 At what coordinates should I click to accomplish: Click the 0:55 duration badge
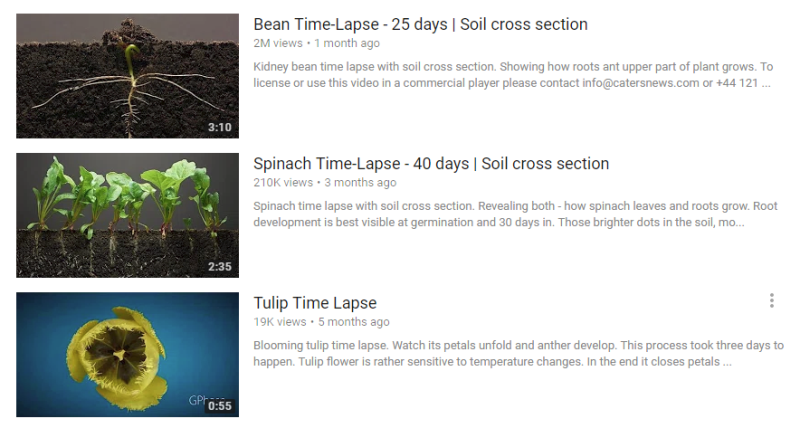220,406
